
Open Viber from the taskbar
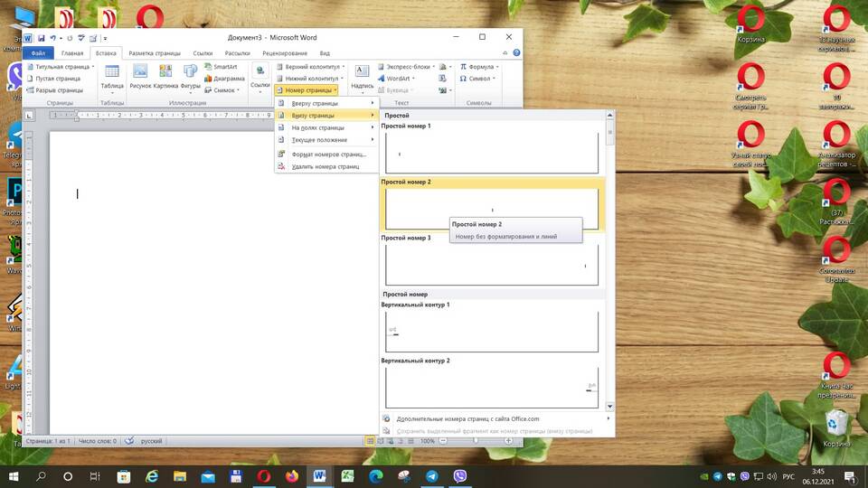click(460, 476)
